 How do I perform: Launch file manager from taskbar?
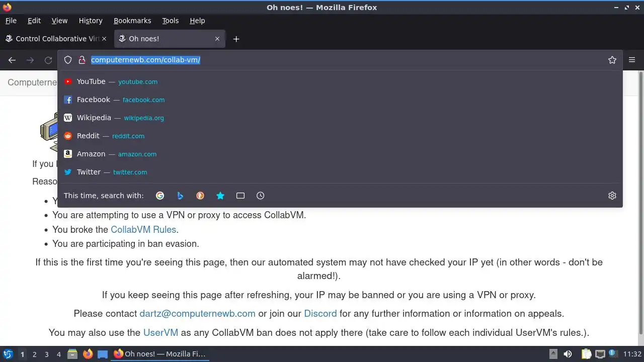(x=72, y=354)
